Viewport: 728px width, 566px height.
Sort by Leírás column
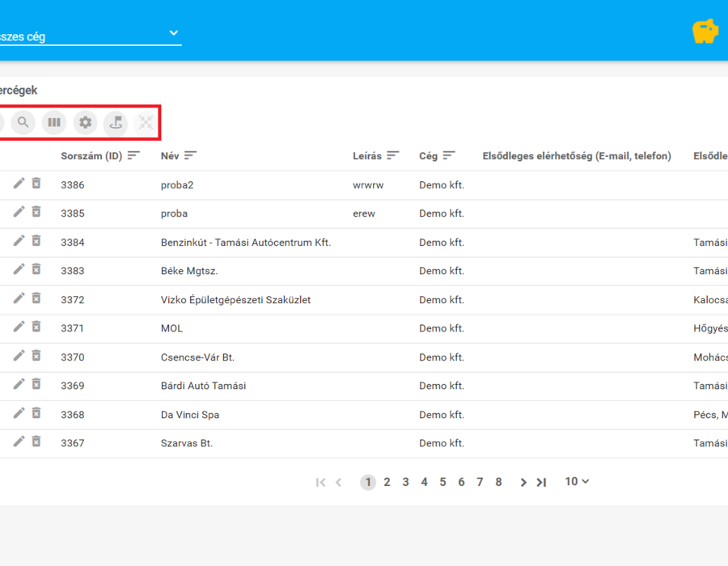pyautogui.click(x=393, y=155)
